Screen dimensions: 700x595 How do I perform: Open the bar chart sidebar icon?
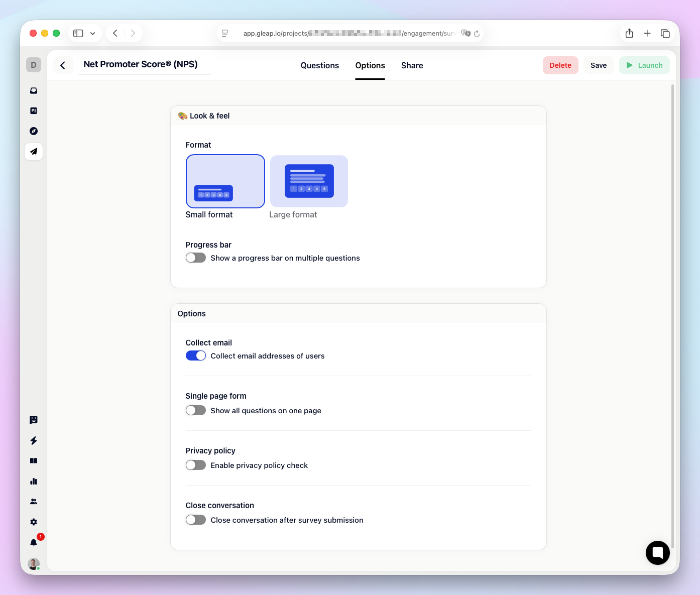pyautogui.click(x=34, y=481)
